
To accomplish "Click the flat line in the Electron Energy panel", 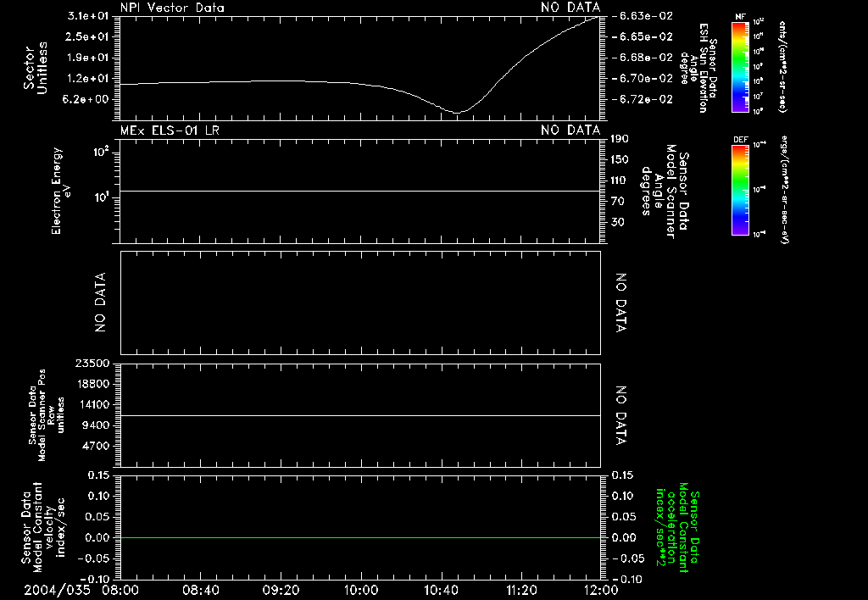I will coord(360,191).
